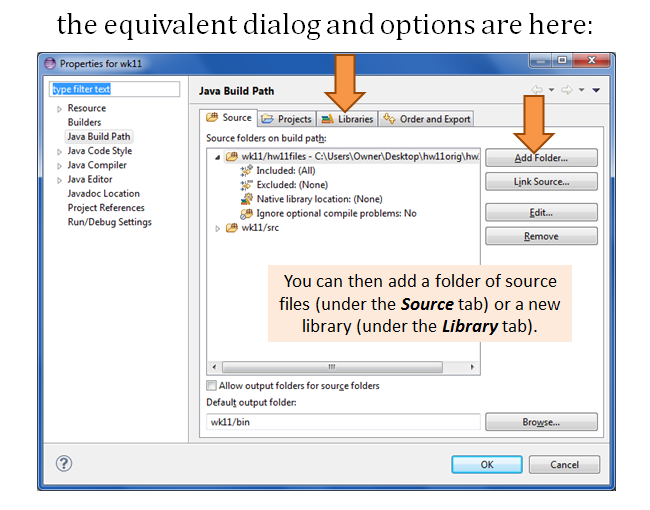650x510 pixels.
Task: Click the help question mark icon
Action: (64, 464)
